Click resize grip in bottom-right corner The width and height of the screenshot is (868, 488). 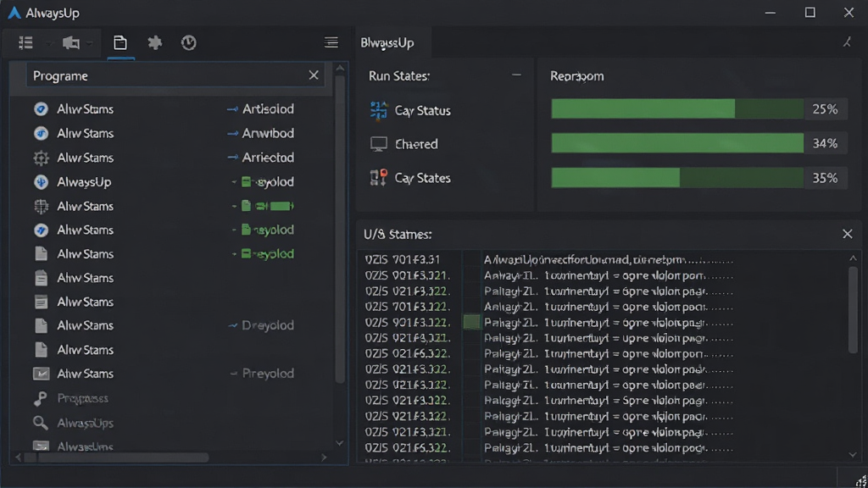[860, 481]
